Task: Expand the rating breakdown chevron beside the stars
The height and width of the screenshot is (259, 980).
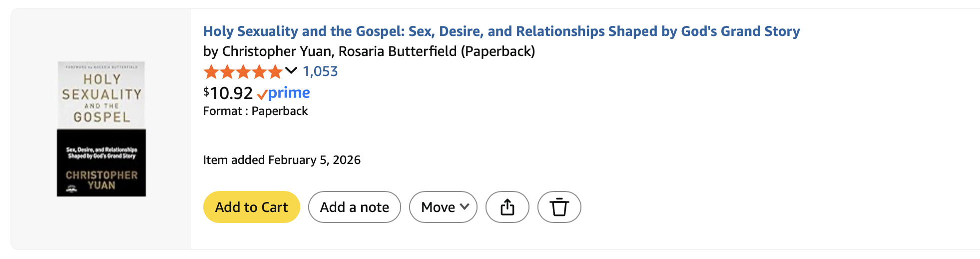Action: [291, 70]
